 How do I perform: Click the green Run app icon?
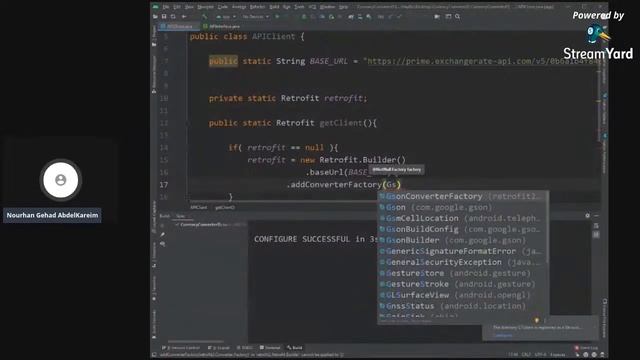[x=277, y=17]
